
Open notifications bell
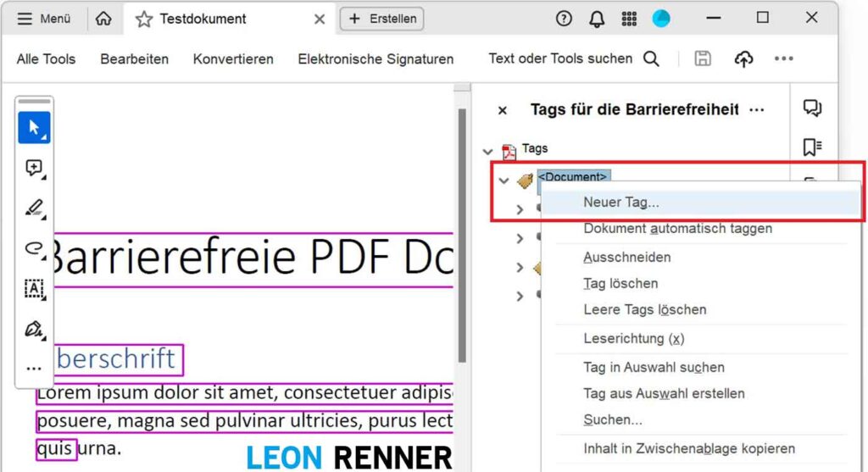tap(597, 19)
